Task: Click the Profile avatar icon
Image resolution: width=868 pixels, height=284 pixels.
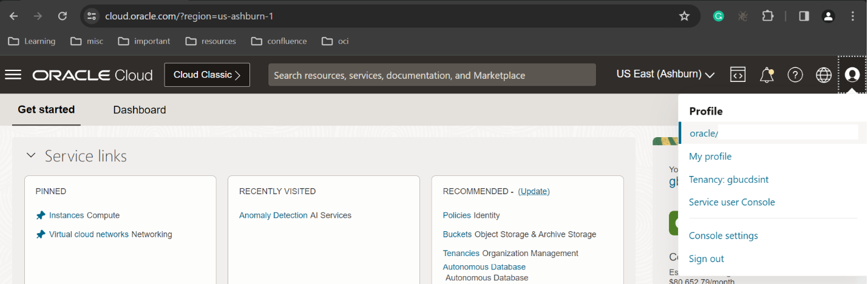Action: click(852, 75)
